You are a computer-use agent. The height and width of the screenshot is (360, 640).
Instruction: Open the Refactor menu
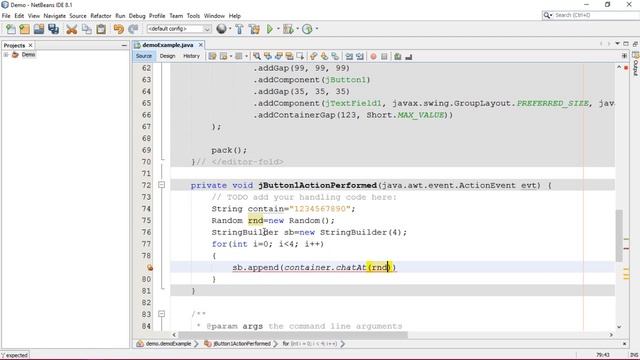click(x=101, y=16)
